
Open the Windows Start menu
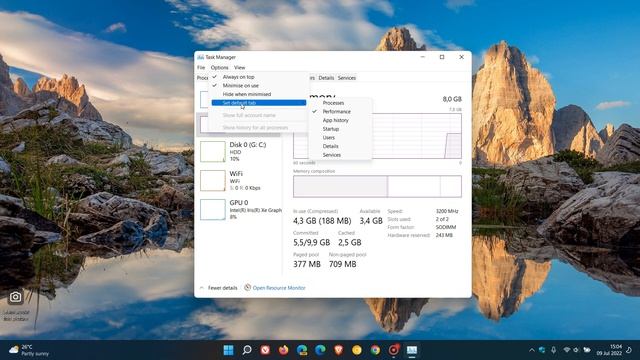[229, 350]
